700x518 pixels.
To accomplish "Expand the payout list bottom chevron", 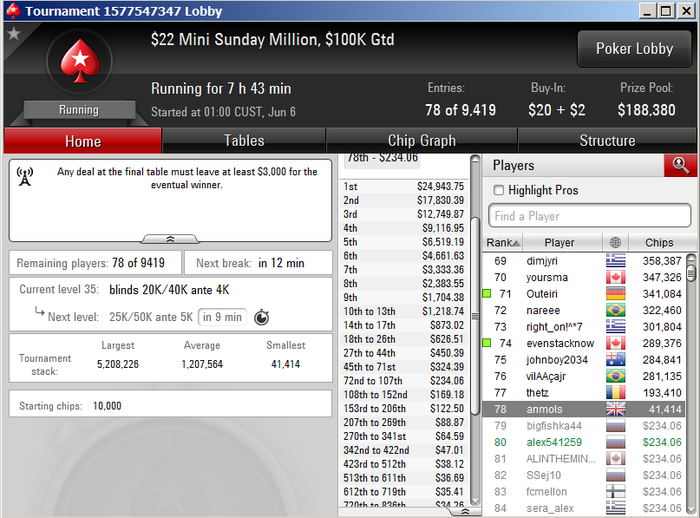I will click(465, 512).
